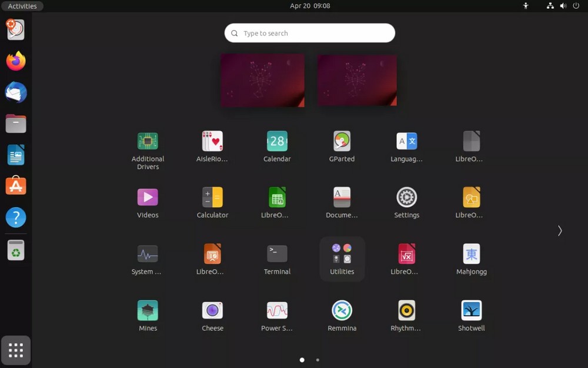Launch the Mines game
Viewport: 588px width, 368px height.
[x=148, y=311]
